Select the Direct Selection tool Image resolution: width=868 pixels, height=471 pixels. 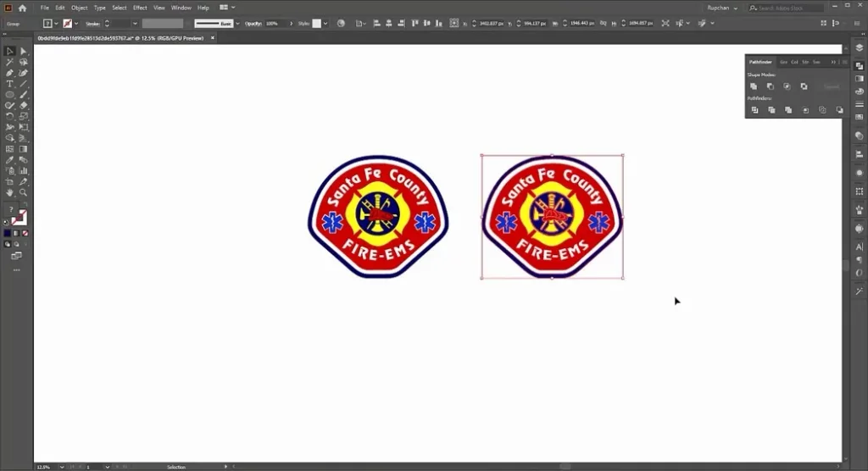[23, 51]
